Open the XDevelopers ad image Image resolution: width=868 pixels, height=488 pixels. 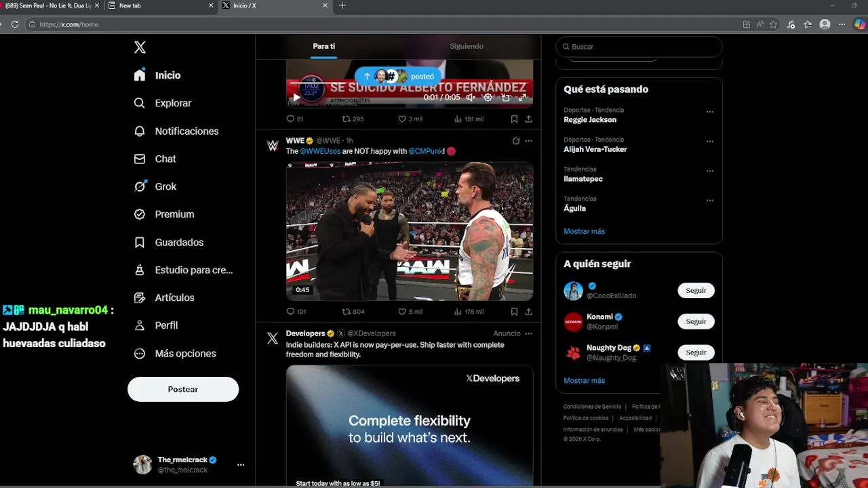[x=410, y=426]
